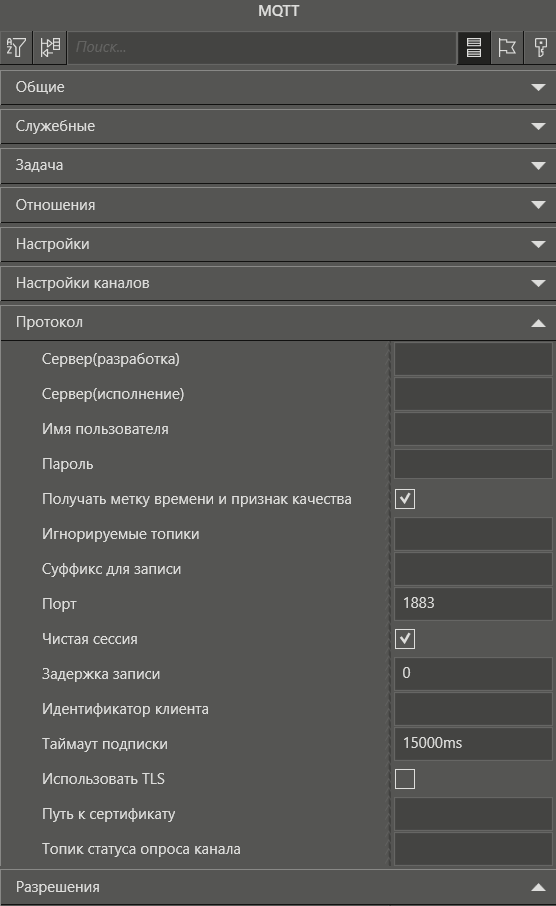Screen dimensions: 556x906
Task: Select the Идентификатор клиента property label
Action: 125,709
